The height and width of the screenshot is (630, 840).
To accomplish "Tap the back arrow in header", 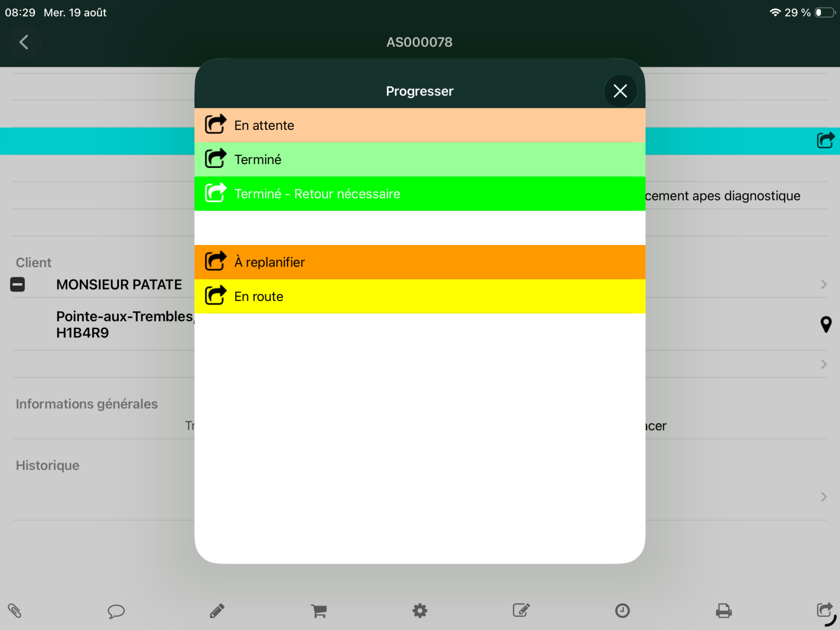I will click(23, 42).
